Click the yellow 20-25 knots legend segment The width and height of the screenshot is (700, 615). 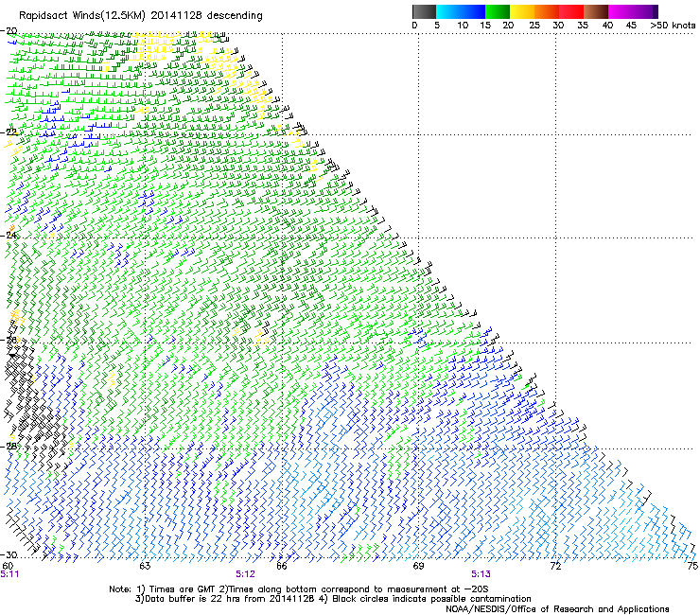(522, 11)
